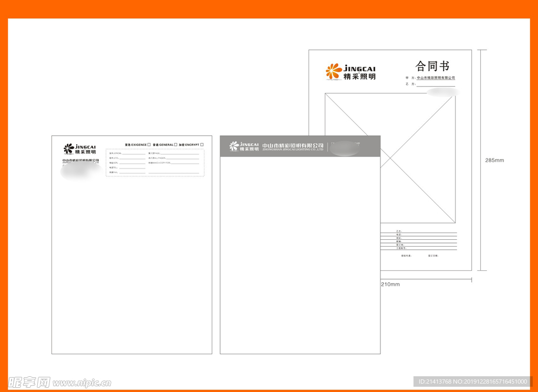This screenshot has height=392, width=538.
Task: Tick the GENERAL checkbox on fax form
Action: [x=175, y=145]
